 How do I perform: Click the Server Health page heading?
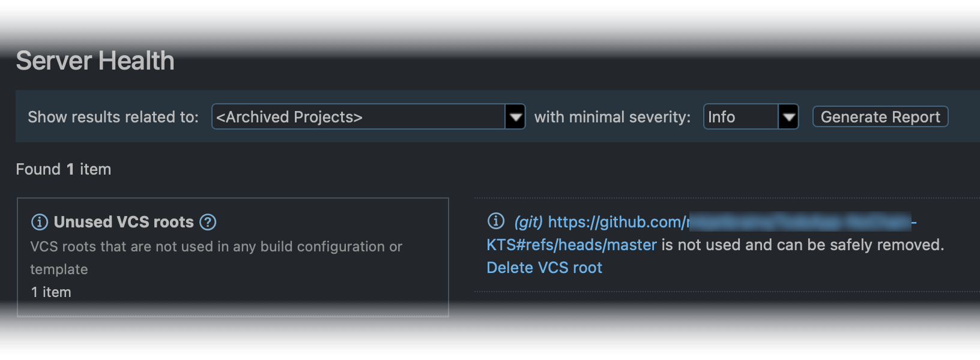pos(95,60)
